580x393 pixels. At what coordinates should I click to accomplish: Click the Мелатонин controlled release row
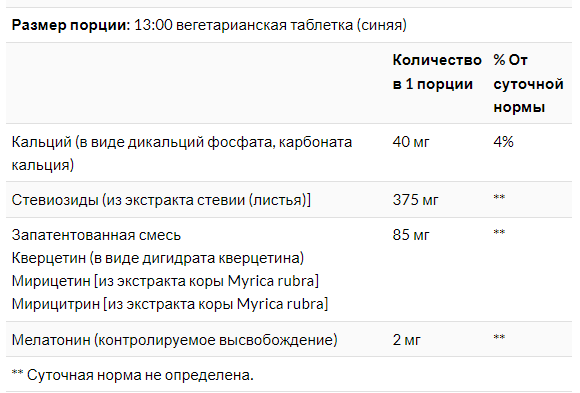174,340
